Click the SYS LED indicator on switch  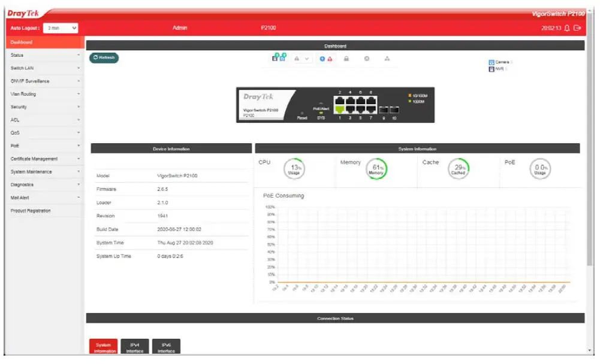321,113
